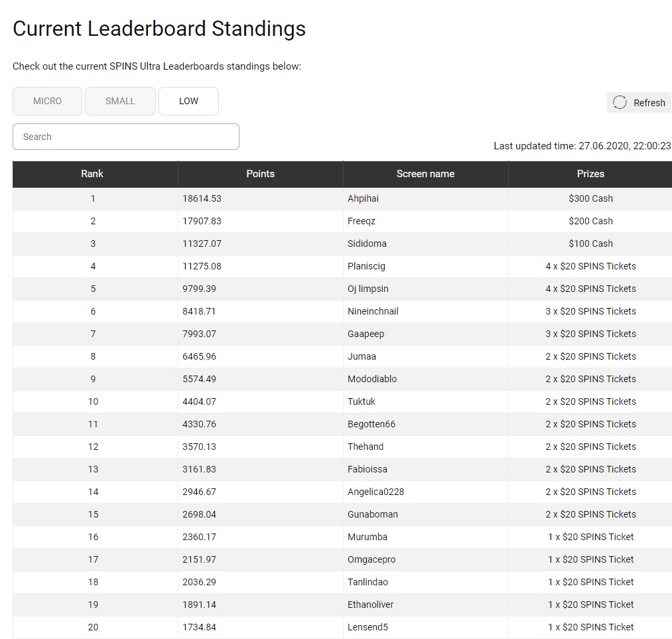Click the Murumba screen name
The width and height of the screenshot is (672, 639).
pos(368,537)
